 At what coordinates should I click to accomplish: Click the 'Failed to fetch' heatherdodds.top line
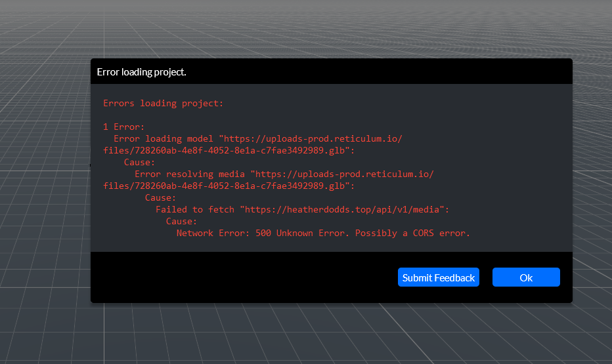coord(303,210)
